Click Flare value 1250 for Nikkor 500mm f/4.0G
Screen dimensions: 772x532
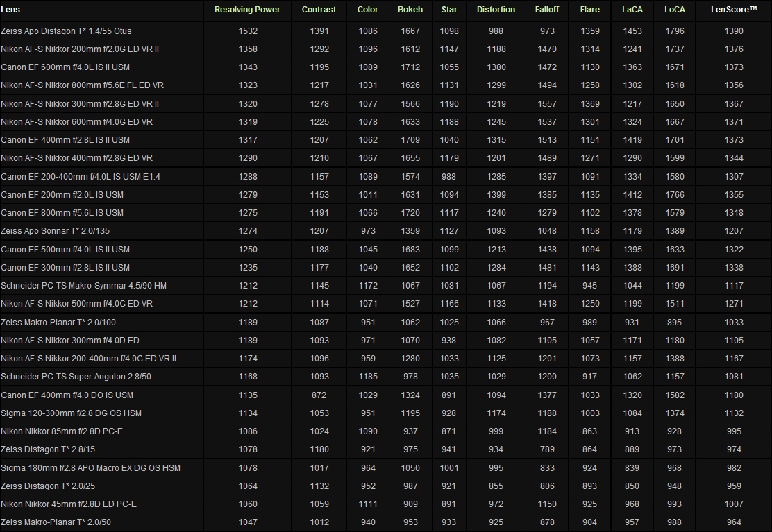point(590,304)
